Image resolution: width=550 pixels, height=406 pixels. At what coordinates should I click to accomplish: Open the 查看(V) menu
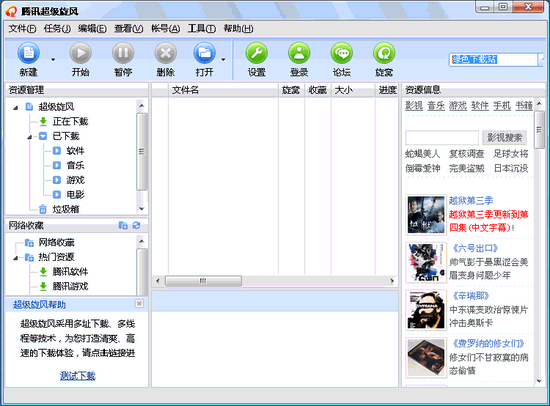pos(128,29)
